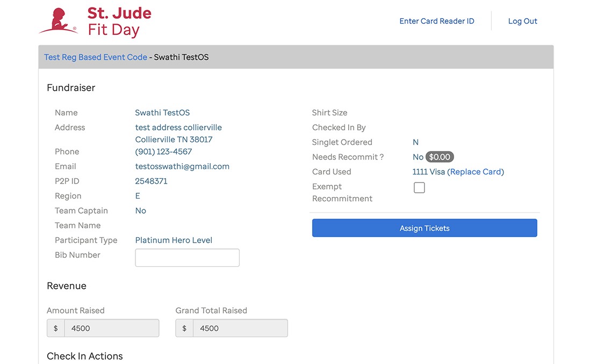Viewport: 612px width, 364px height.
Task: Click the 1111 Visa card text
Action: pos(429,172)
